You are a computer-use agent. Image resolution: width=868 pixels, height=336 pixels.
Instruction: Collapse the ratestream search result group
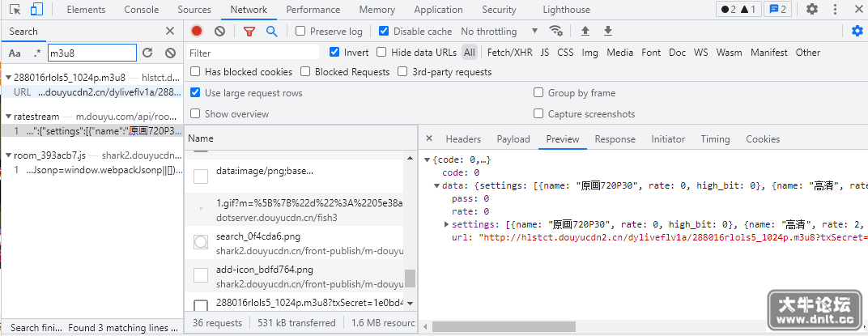coord(8,117)
